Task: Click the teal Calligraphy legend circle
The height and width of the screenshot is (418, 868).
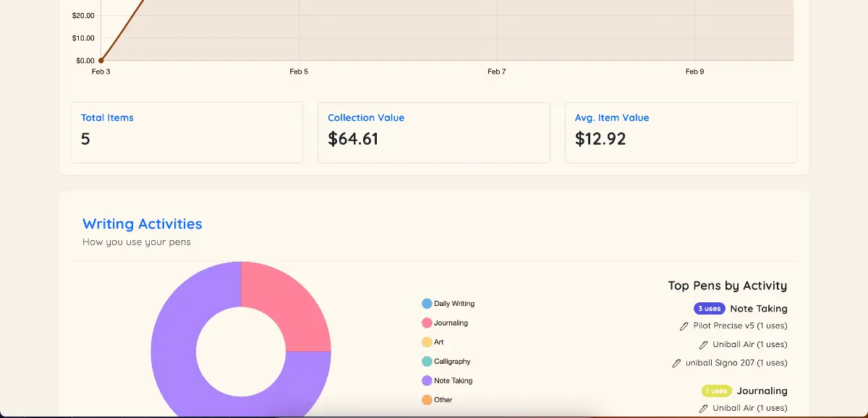Action: (427, 362)
